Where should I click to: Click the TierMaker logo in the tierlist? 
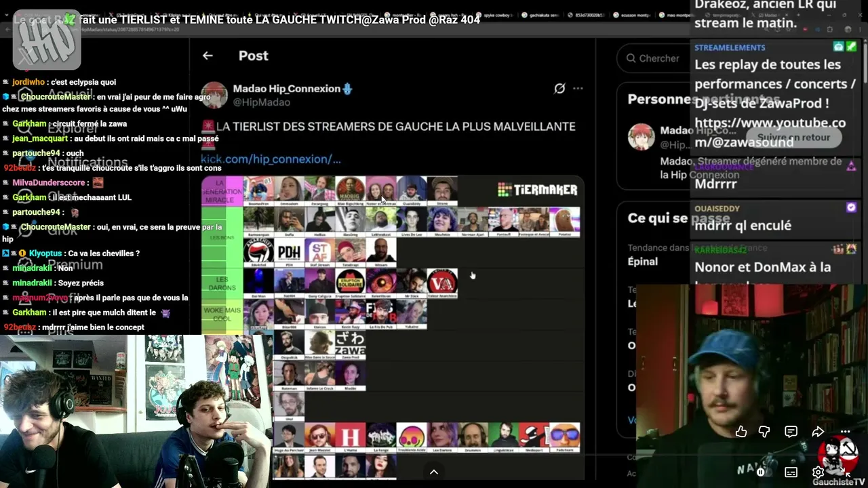pos(538,190)
